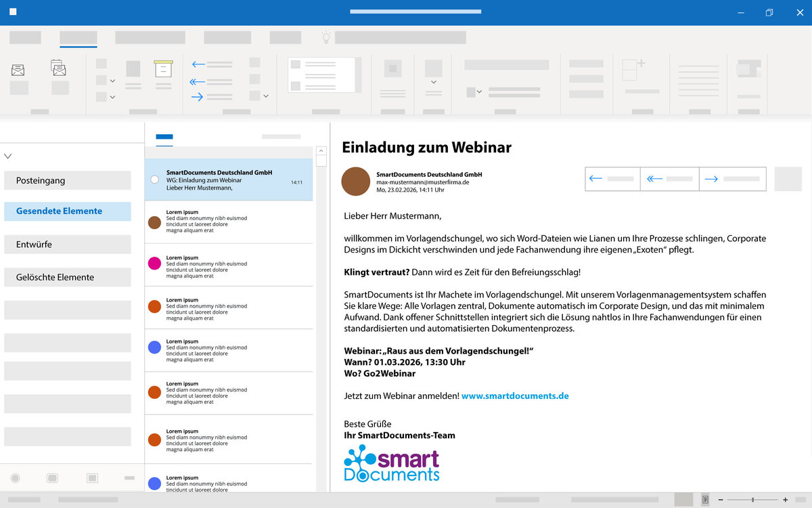Image resolution: width=812 pixels, height=508 pixels.
Task: Click Forward button in the reading pane header
Action: (732, 179)
